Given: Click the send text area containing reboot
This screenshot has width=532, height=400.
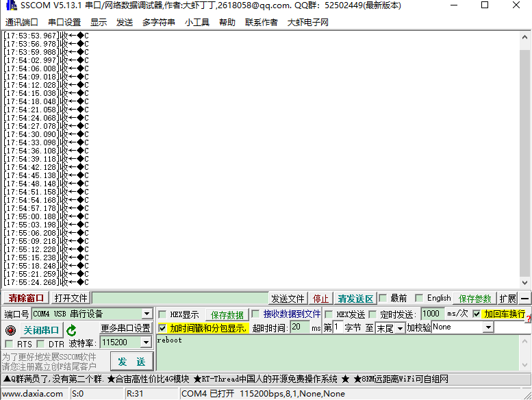Looking at the screenshot, I should point(338,353).
